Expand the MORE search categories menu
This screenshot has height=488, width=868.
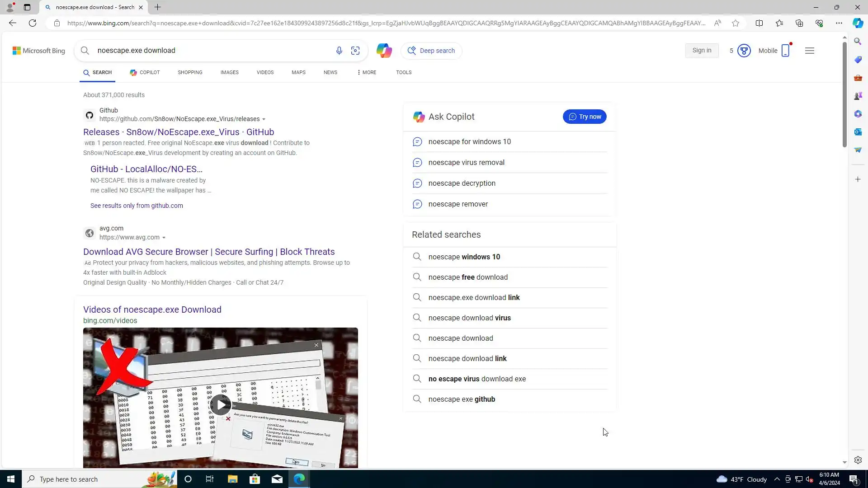[367, 72]
